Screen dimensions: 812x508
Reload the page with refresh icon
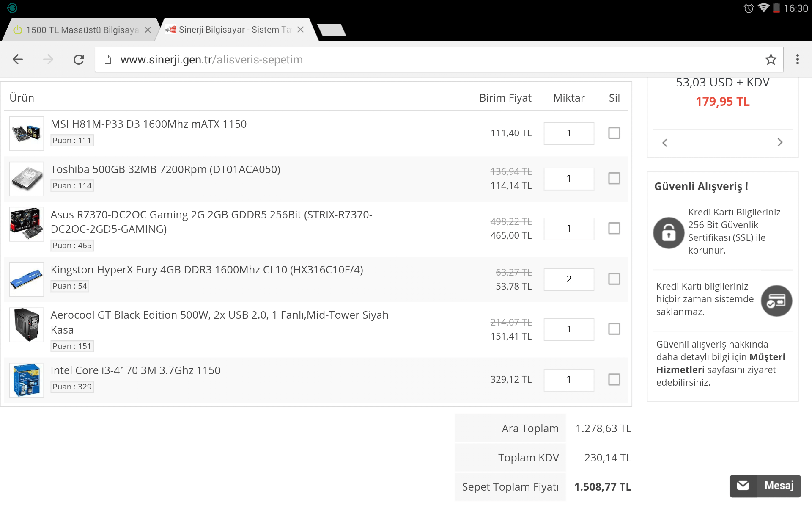point(79,60)
